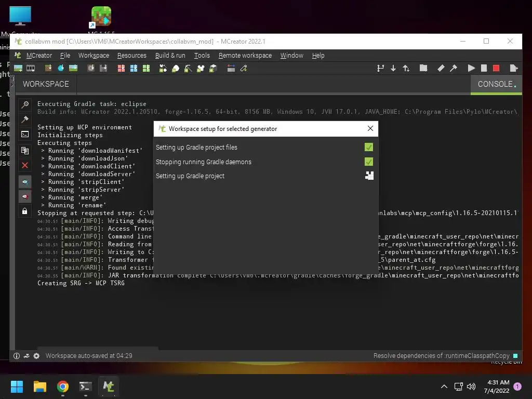Click the open workspace folder icon in toolbar

423,68
